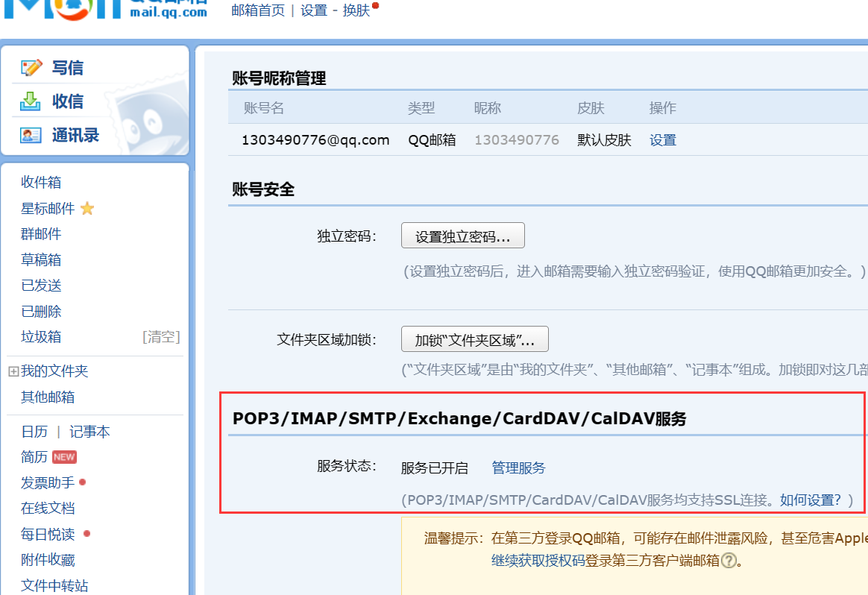The width and height of the screenshot is (868, 595).
Task: Click the 操作 column header
Action: [663, 108]
